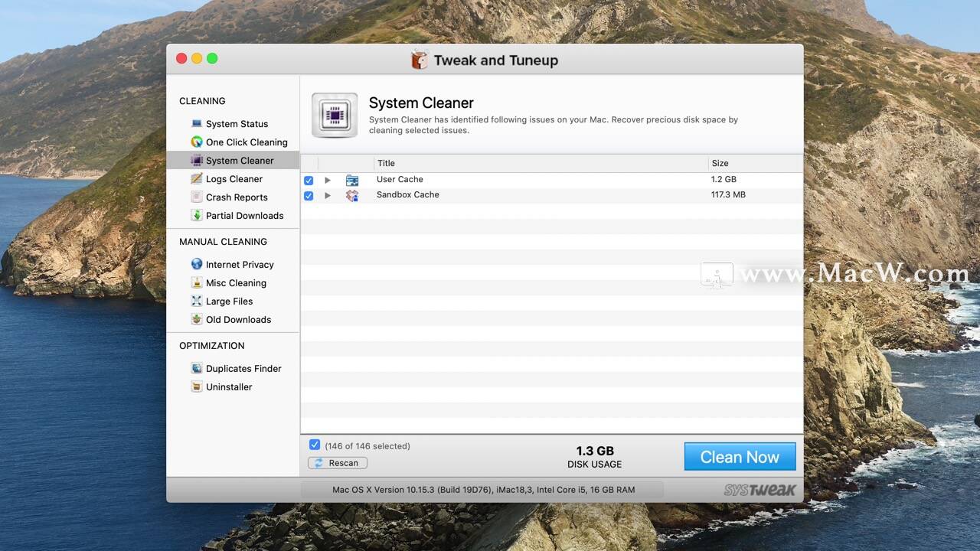The image size is (980, 551).
Task: Click the 1.2 GB size value
Action: coord(724,179)
